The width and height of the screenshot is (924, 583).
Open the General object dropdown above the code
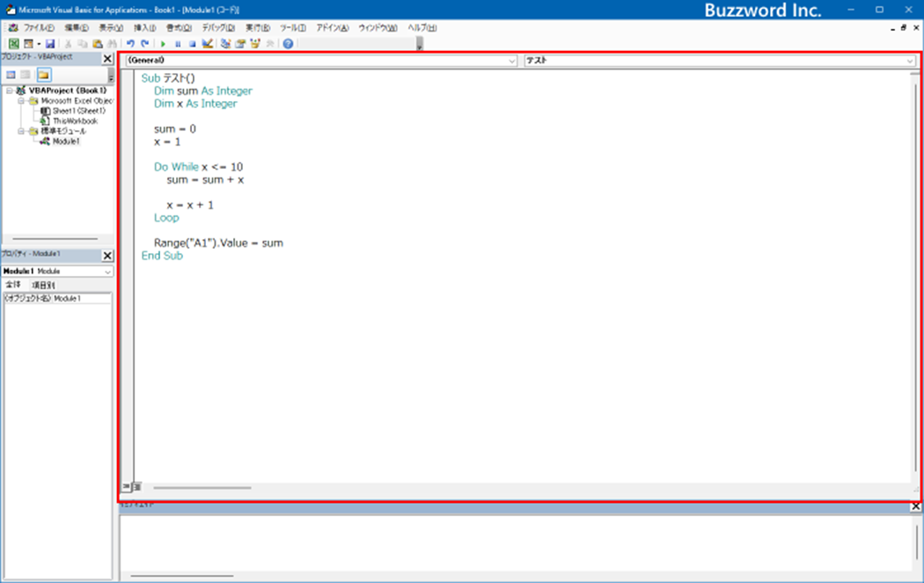coord(513,61)
